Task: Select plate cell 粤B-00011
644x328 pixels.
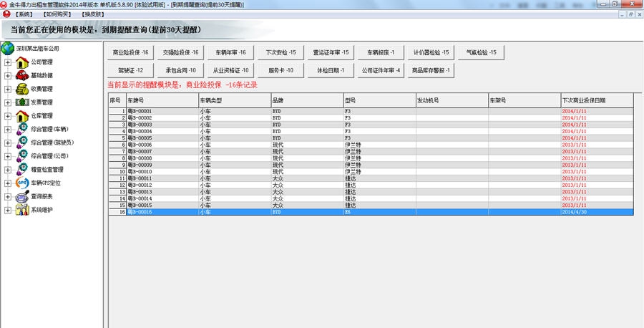Action: [x=162, y=178]
